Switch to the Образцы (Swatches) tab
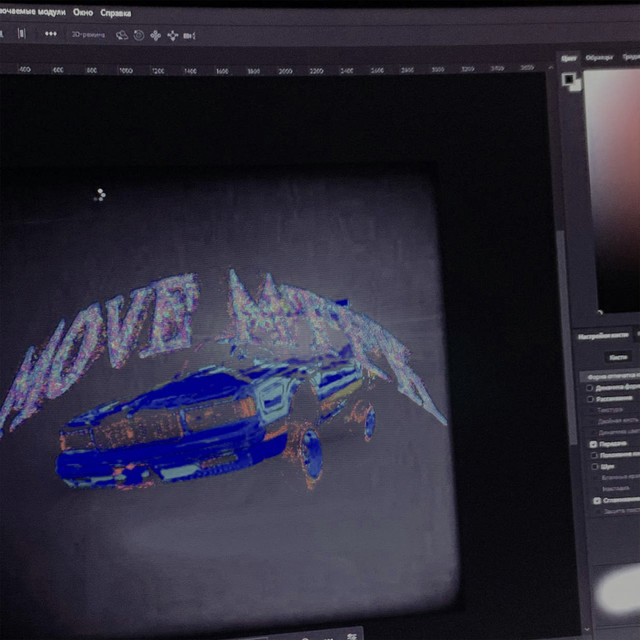Viewport: 640px width, 640px height. (x=600, y=58)
